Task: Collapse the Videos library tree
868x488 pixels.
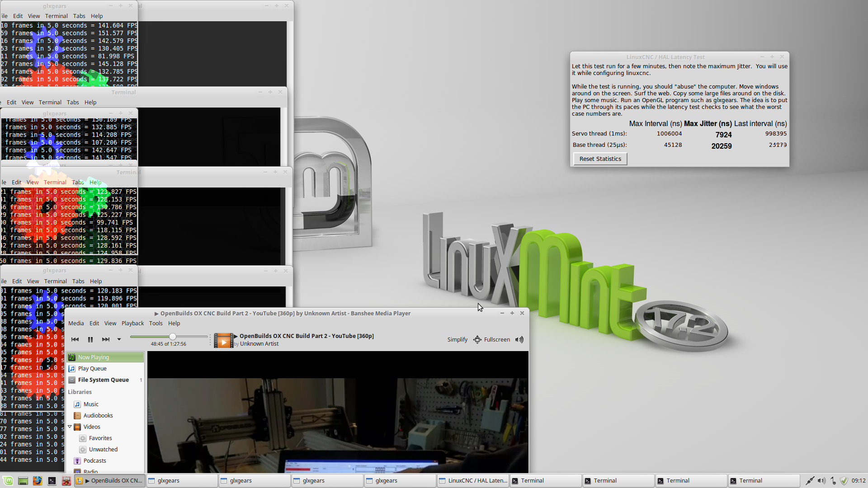Action: (x=70, y=427)
